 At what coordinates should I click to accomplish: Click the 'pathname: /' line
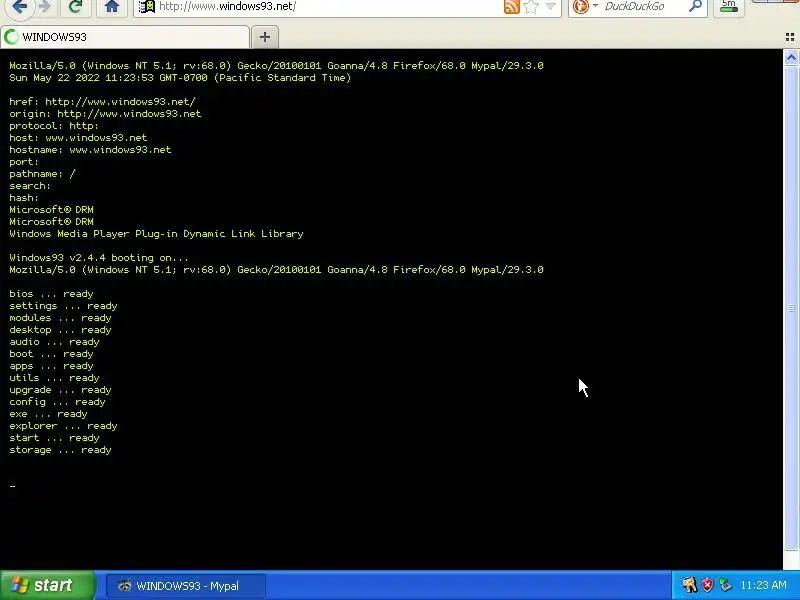point(42,173)
